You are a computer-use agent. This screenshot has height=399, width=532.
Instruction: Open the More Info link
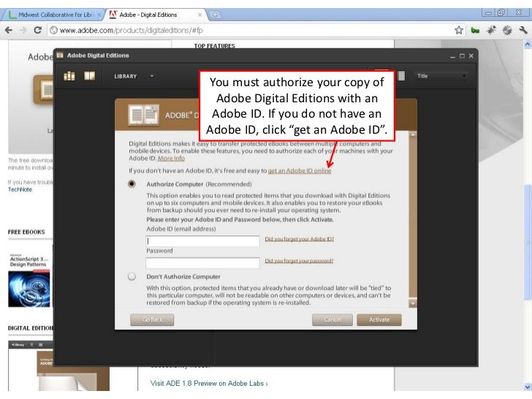coord(171,158)
